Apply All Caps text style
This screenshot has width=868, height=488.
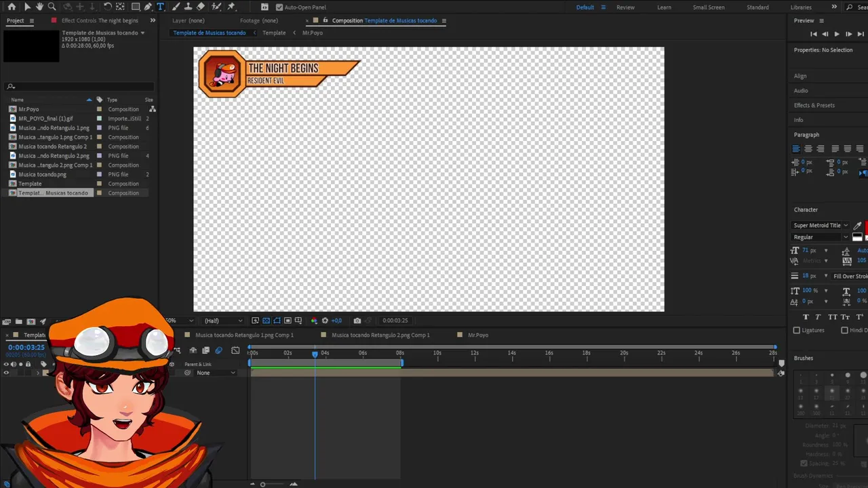pyautogui.click(x=832, y=317)
